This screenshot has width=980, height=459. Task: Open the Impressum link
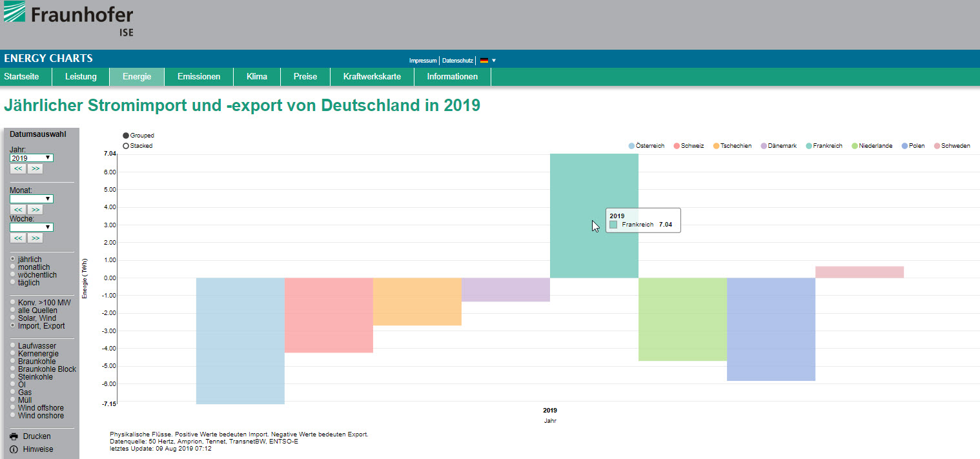tap(423, 61)
